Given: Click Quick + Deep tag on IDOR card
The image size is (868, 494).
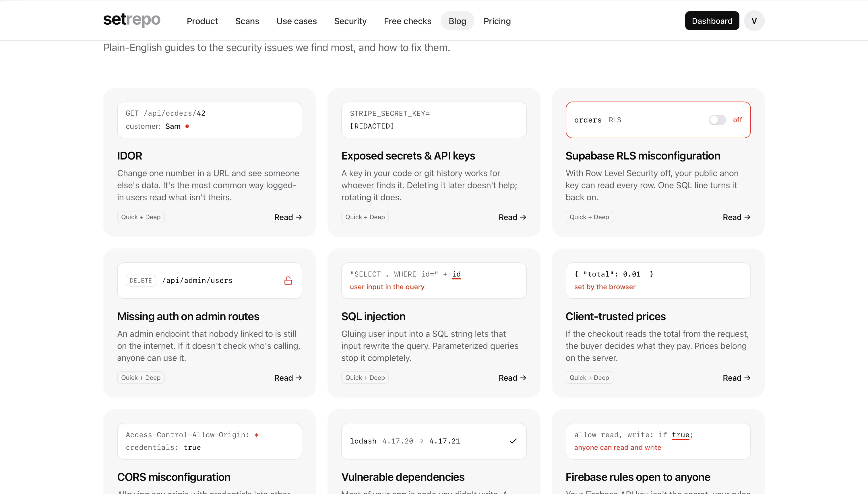Looking at the screenshot, I should pyautogui.click(x=141, y=217).
